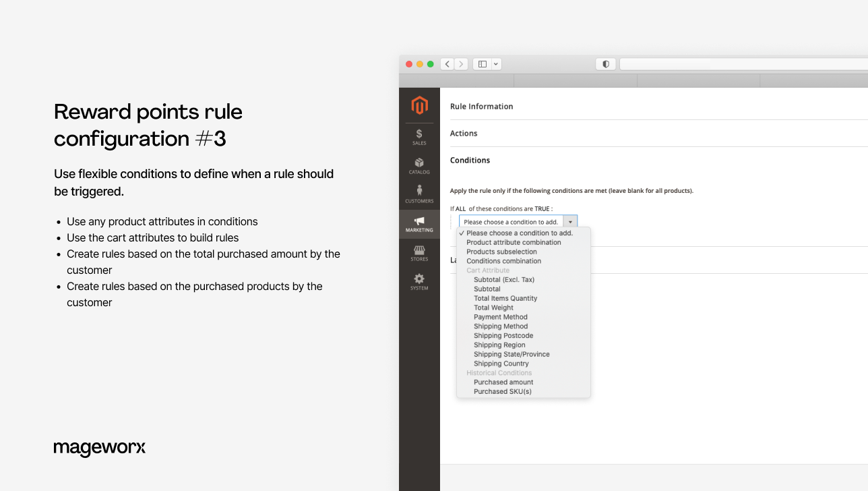
Task: Open the condition selector dropdown arrow
Action: (569, 221)
